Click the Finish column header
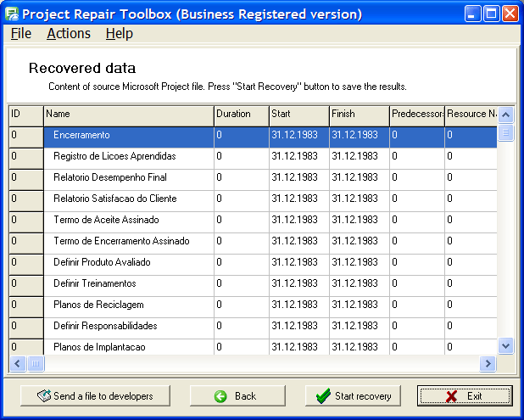This screenshot has width=524, height=420. coord(360,116)
